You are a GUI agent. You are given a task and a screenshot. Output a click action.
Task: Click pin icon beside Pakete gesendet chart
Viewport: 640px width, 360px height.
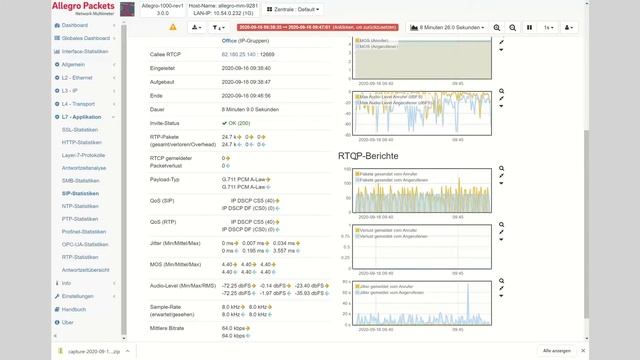click(x=501, y=176)
